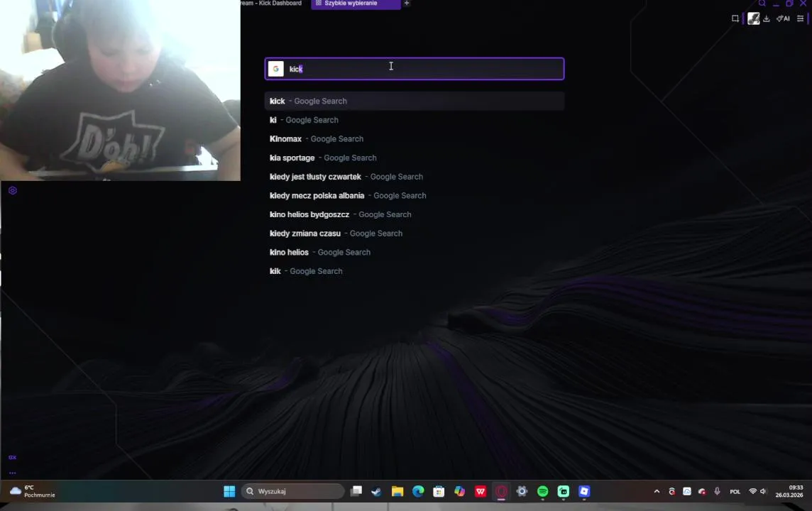Open the snapshot tool in browser toolbar
Image resolution: width=812 pixels, height=511 pixels.
(x=735, y=18)
